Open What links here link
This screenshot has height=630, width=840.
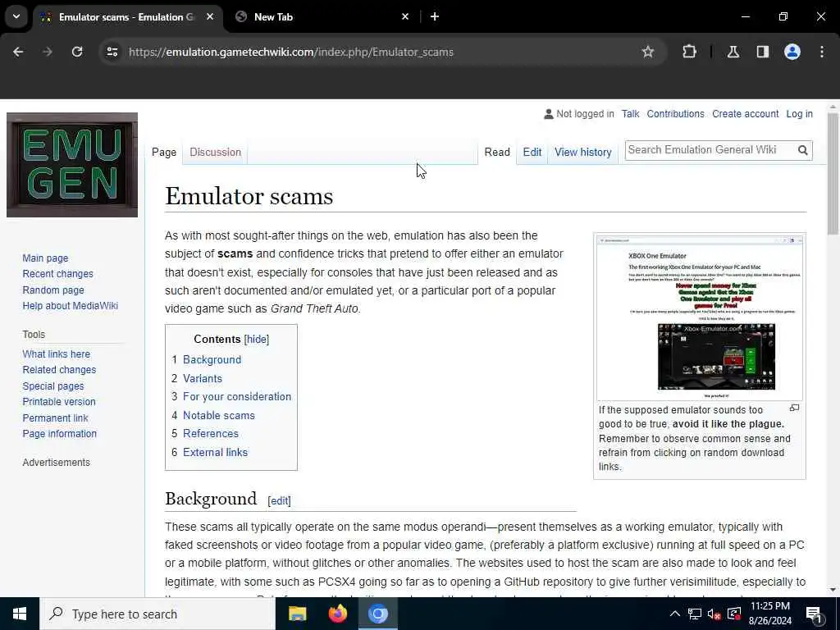click(57, 354)
